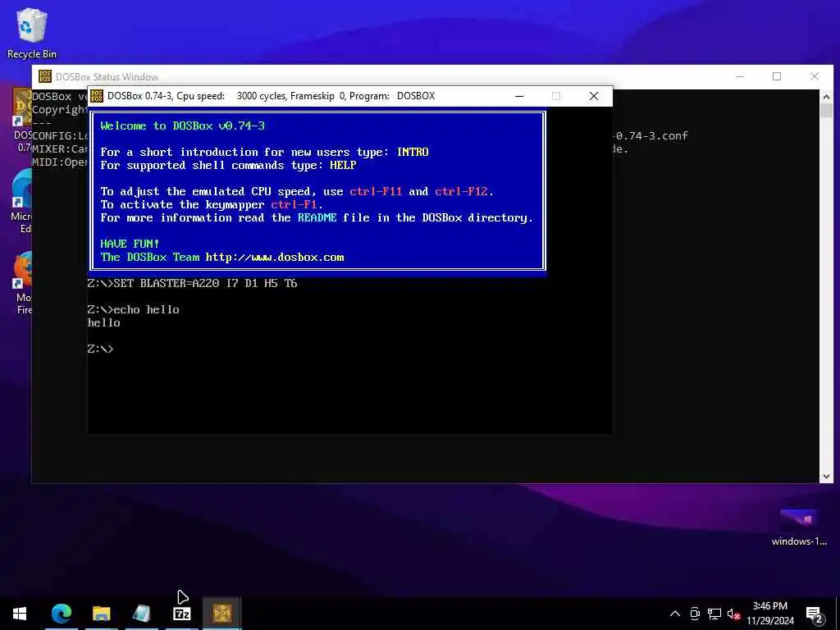This screenshot has height=630, width=840.
Task: Select the DOSBox 0.74 desktop shortcut
Action: [x=22, y=120]
